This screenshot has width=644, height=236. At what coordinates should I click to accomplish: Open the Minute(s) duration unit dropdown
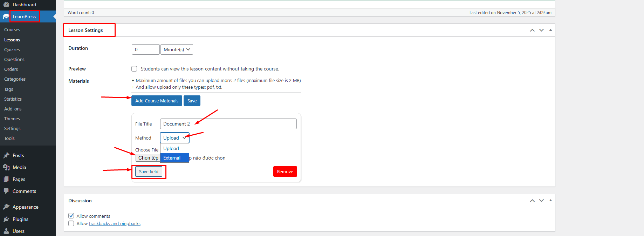coord(177,49)
